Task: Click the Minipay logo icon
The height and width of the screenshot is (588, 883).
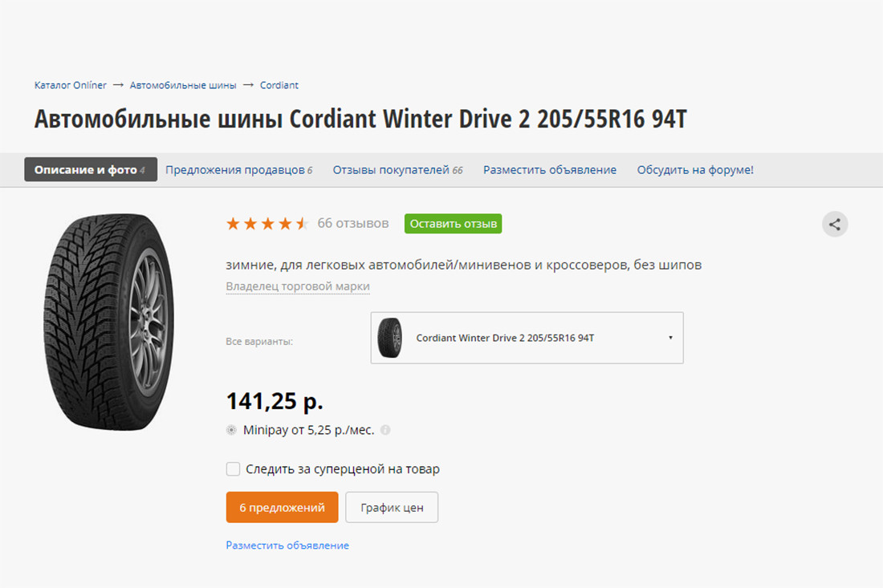Action: tap(231, 430)
